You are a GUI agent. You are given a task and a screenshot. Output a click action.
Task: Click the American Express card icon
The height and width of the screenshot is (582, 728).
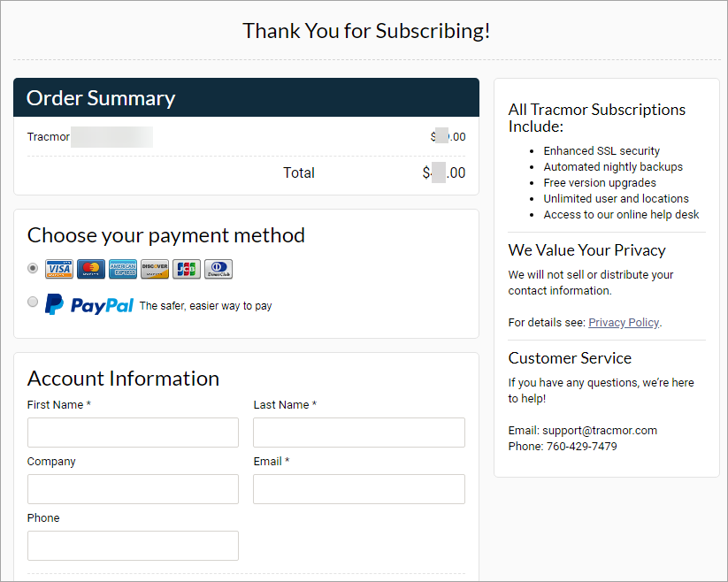tap(123, 269)
